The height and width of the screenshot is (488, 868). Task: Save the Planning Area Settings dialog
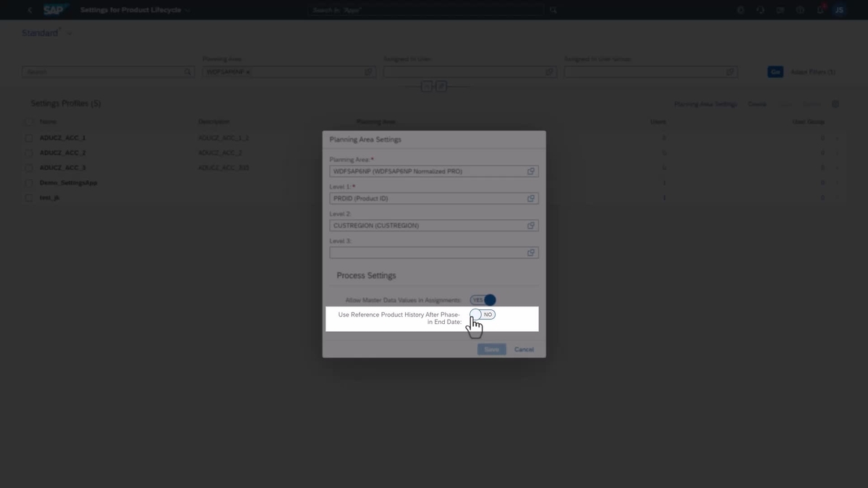(x=491, y=349)
